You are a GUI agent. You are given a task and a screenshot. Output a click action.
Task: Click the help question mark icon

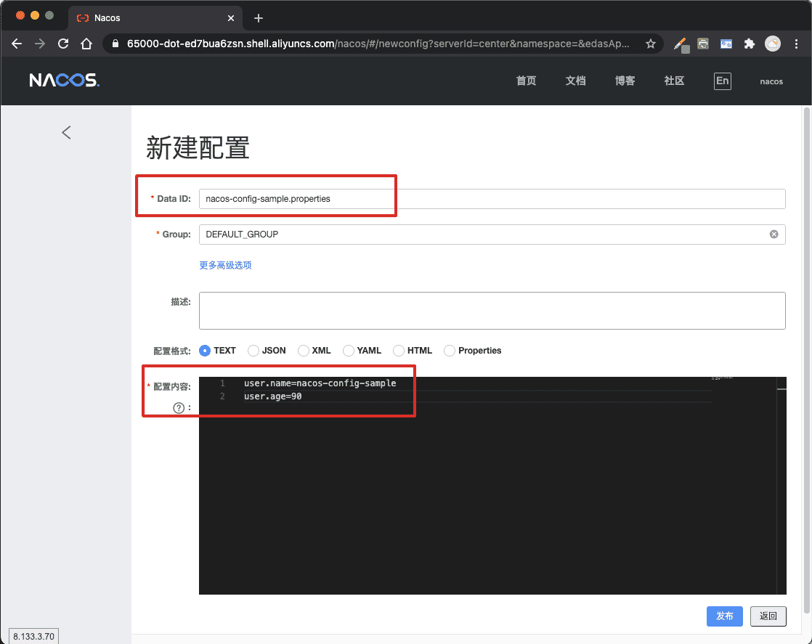[x=179, y=408]
